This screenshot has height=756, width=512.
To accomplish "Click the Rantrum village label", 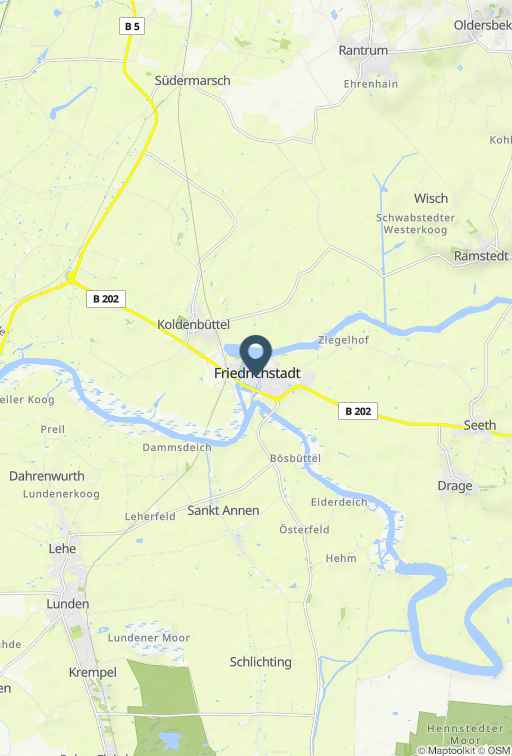I will pyautogui.click(x=363, y=50).
